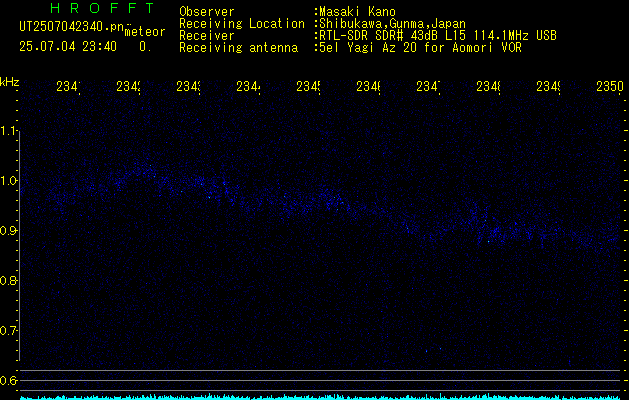Click the 0.7 kHz frequency tick label

pos(9,330)
